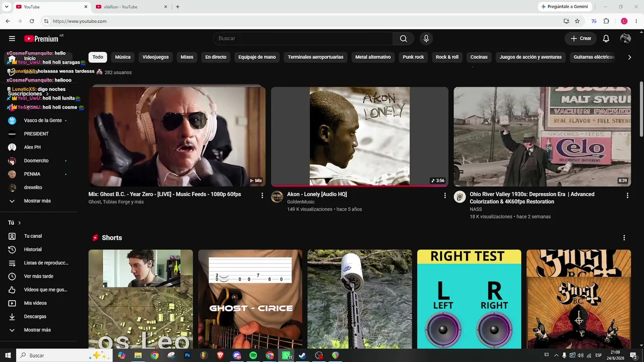Click the Windows Start button
The width and height of the screenshot is (644, 362).
click(x=8, y=355)
